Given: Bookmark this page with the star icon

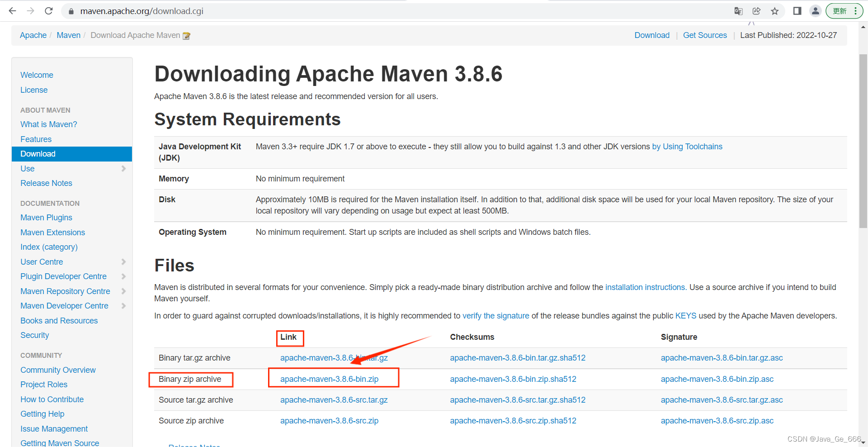Looking at the screenshot, I should tap(775, 11).
